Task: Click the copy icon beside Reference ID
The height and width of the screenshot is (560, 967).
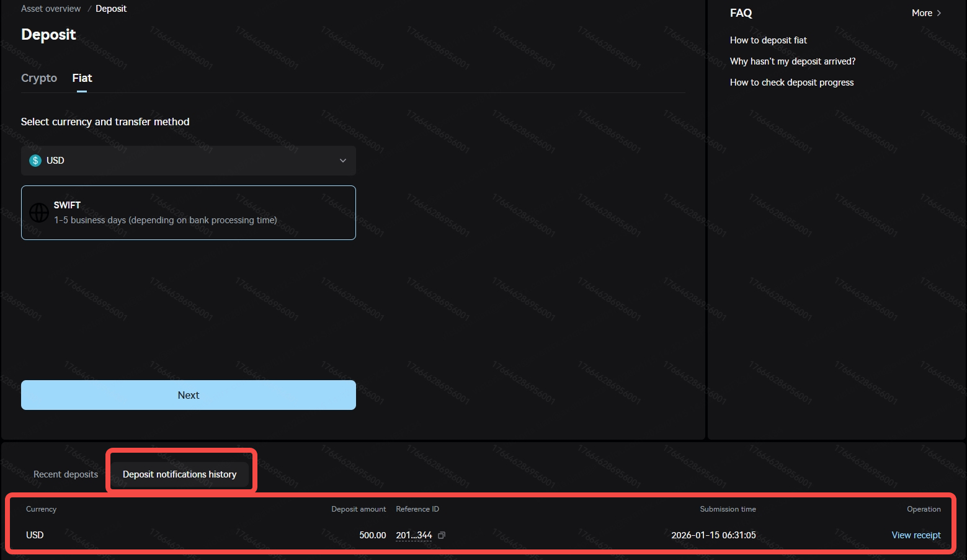Action: coord(442,535)
